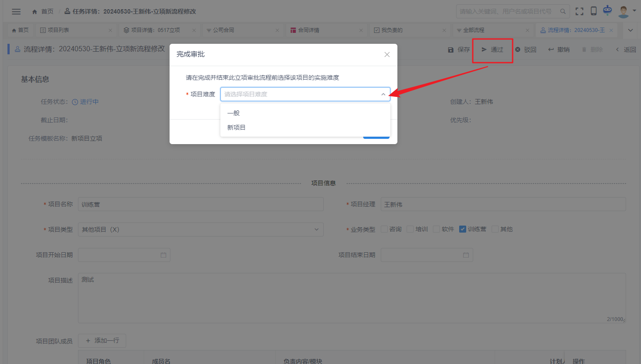This screenshot has width=641, height=364.
Task: Click the 项目描述 textarea
Action: (352, 298)
